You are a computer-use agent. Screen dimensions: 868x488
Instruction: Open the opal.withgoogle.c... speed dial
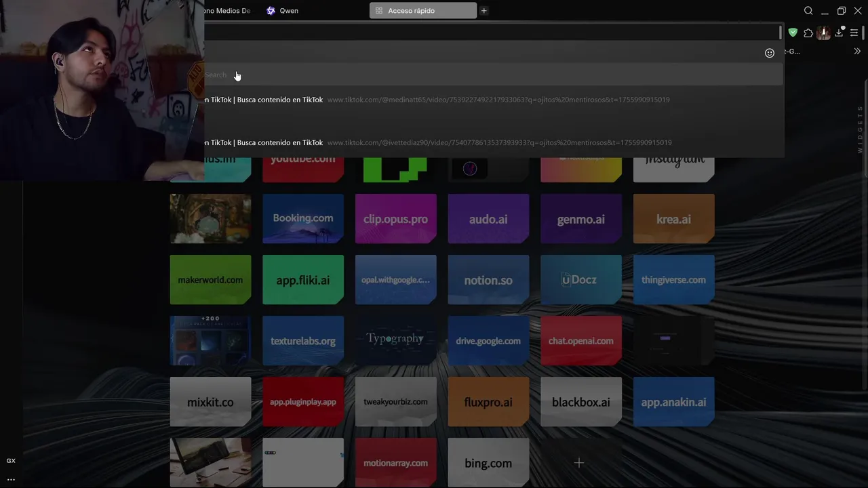395,279
